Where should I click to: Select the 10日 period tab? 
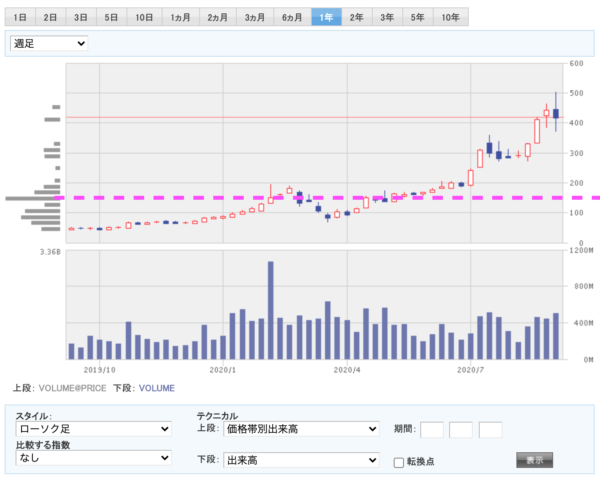click(144, 17)
